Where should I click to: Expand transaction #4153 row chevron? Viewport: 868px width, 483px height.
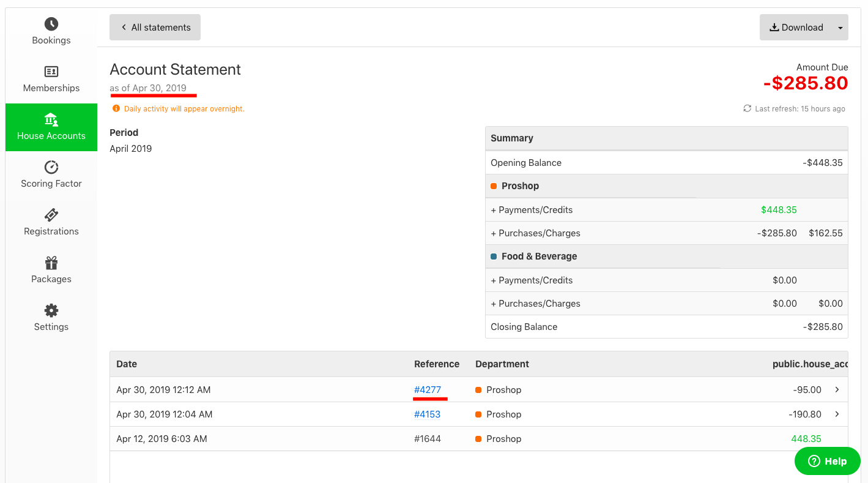point(837,414)
